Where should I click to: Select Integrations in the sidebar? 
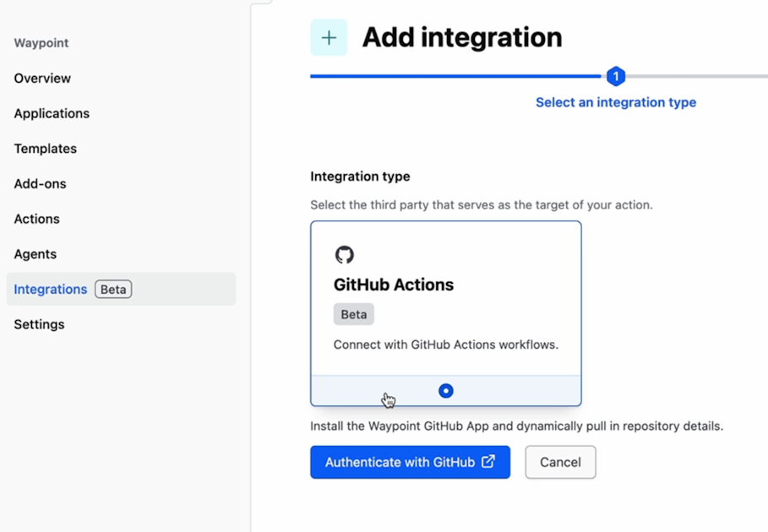click(121, 290)
